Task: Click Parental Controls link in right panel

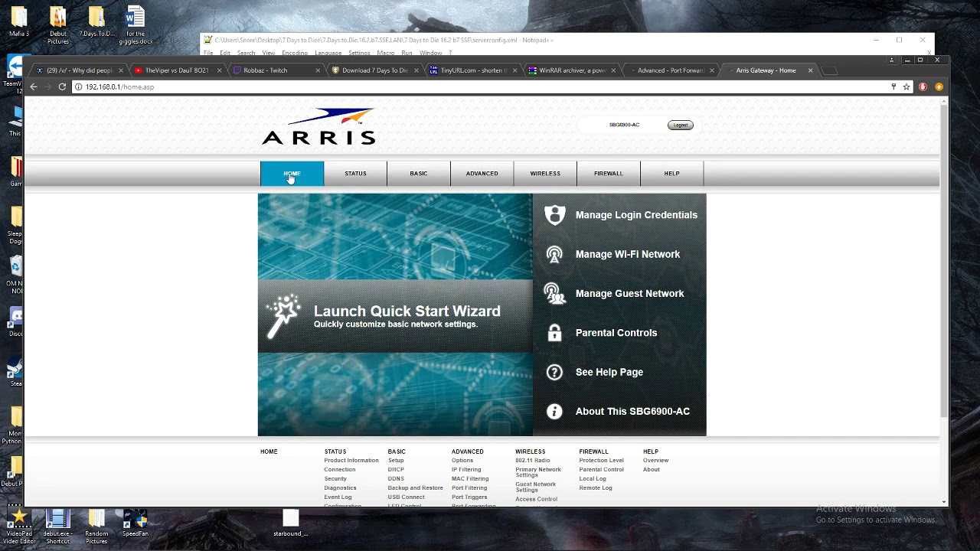Action: (x=616, y=333)
